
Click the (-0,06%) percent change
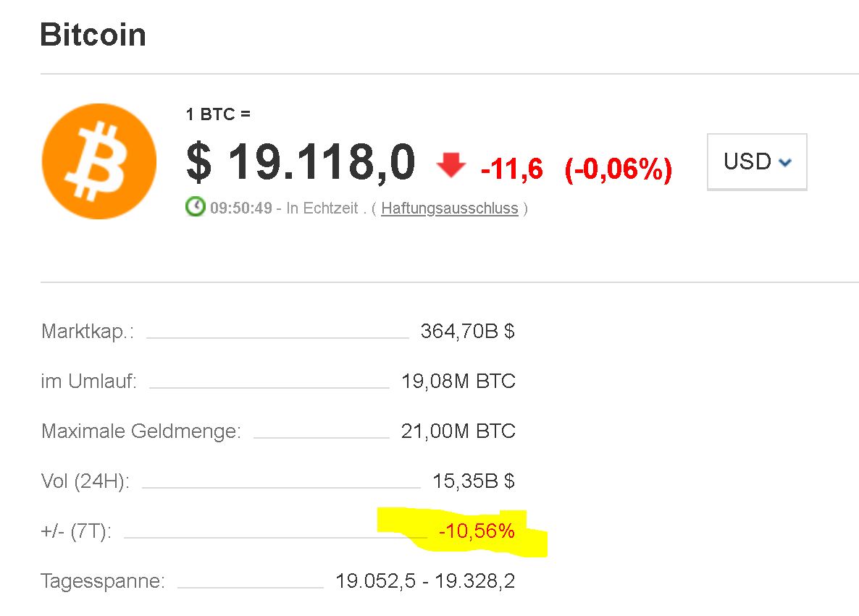click(618, 169)
